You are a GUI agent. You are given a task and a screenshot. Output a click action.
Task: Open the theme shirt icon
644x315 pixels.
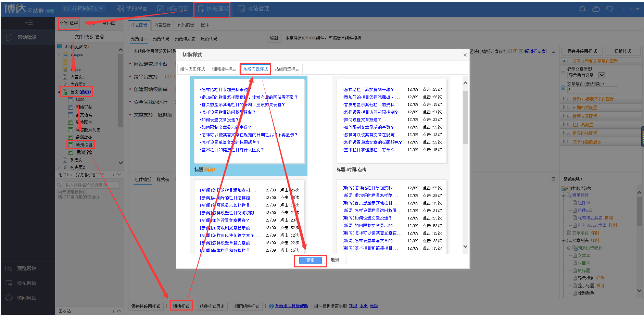(x=609, y=9)
